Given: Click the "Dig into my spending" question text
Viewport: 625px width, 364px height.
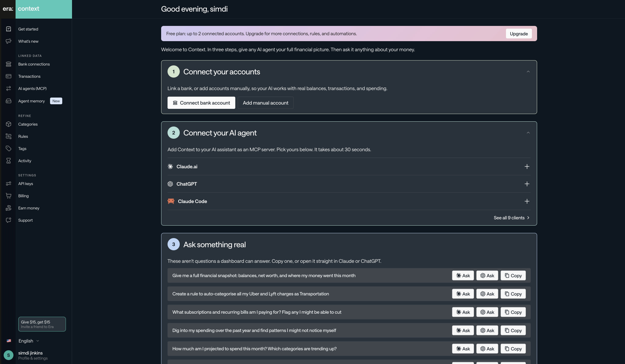Looking at the screenshot, I should [x=254, y=330].
